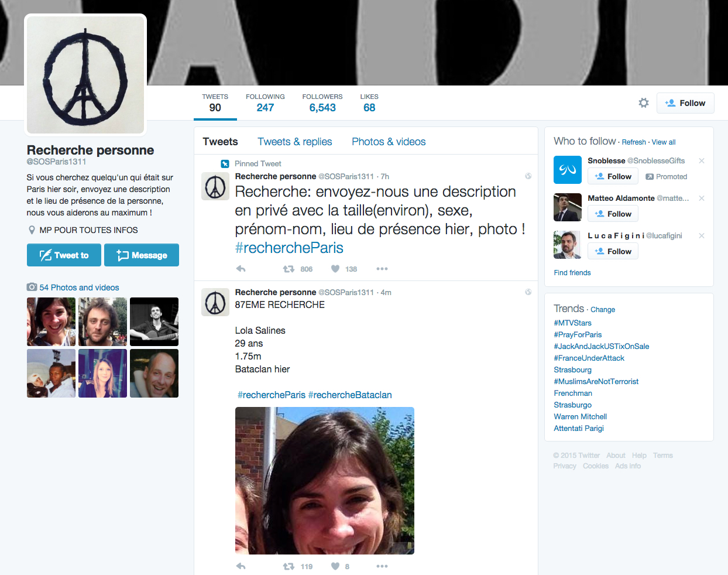Open the Following list of 247

tap(265, 103)
